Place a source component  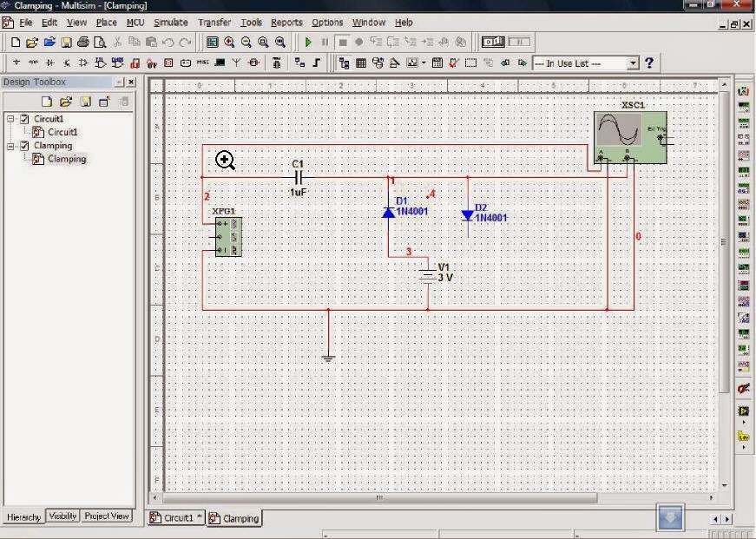point(16,63)
